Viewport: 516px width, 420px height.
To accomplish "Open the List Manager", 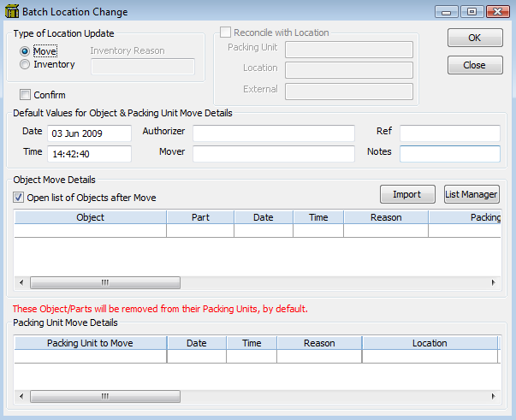I will click(x=472, y=194).
